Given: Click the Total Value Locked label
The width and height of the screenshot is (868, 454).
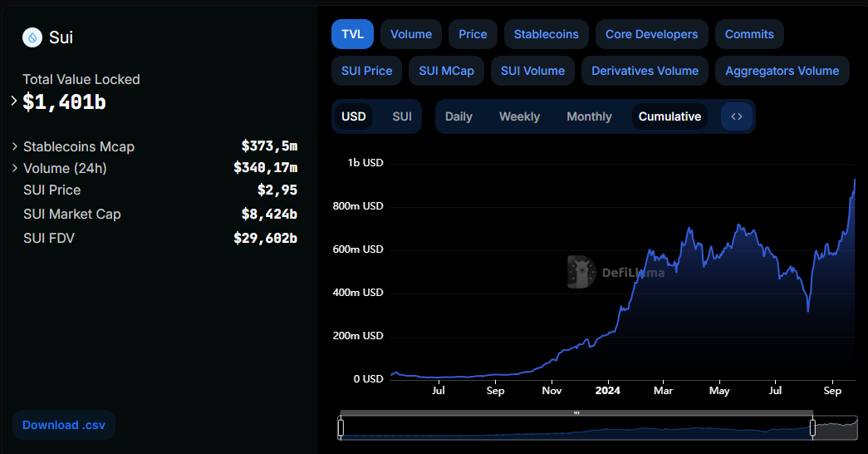Looking at the screenshot, I should point(81,79).
